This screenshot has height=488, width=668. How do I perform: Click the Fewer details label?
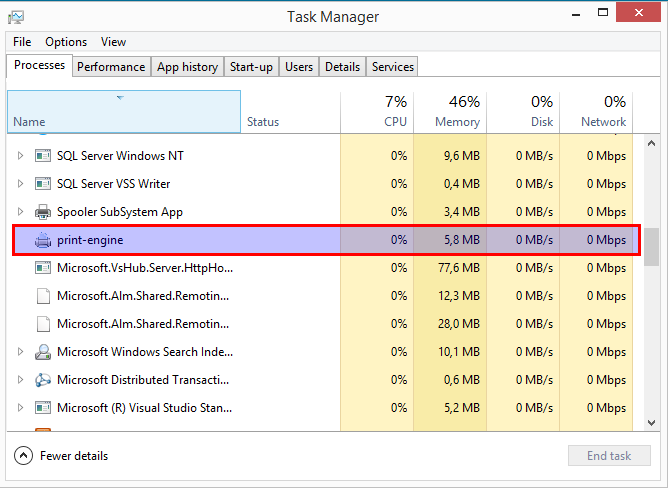74,456
